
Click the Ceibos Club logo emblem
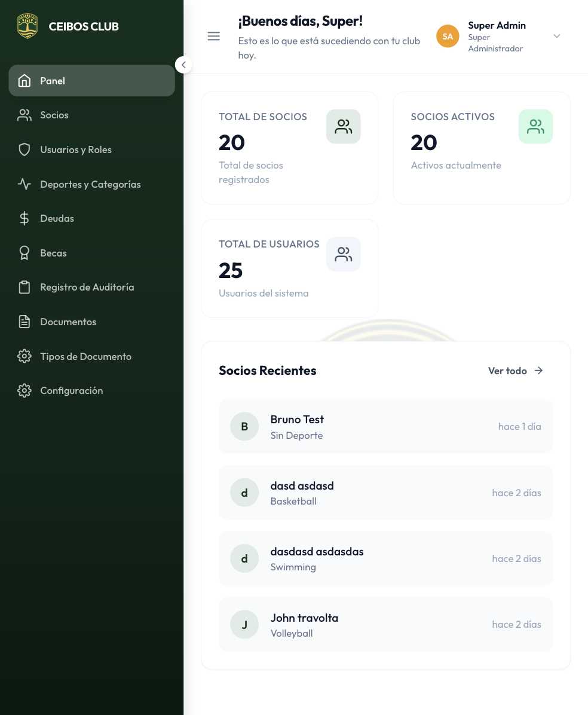tap(27, 26)
